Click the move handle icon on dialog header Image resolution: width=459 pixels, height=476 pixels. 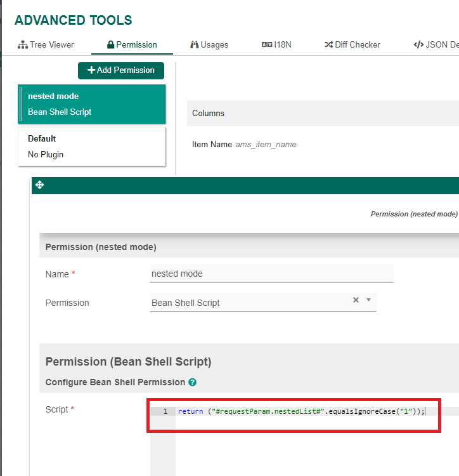[x=39, y=185]
